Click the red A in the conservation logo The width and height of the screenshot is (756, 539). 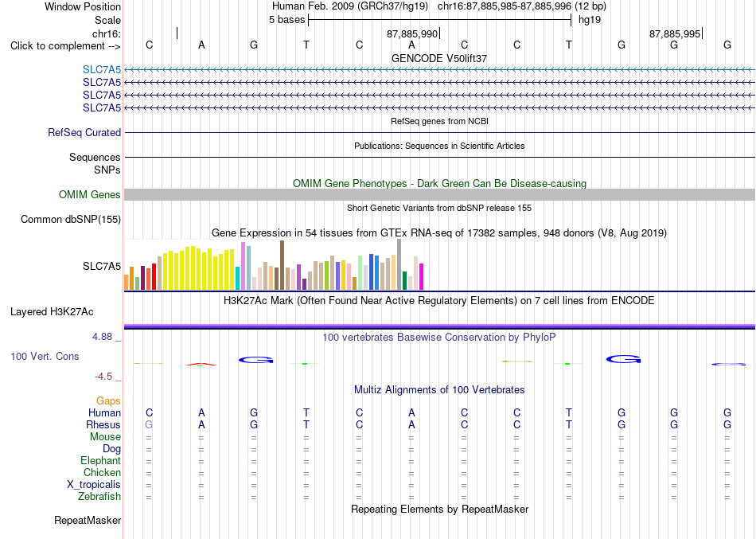pyautogui.click(x=201, y=365)
